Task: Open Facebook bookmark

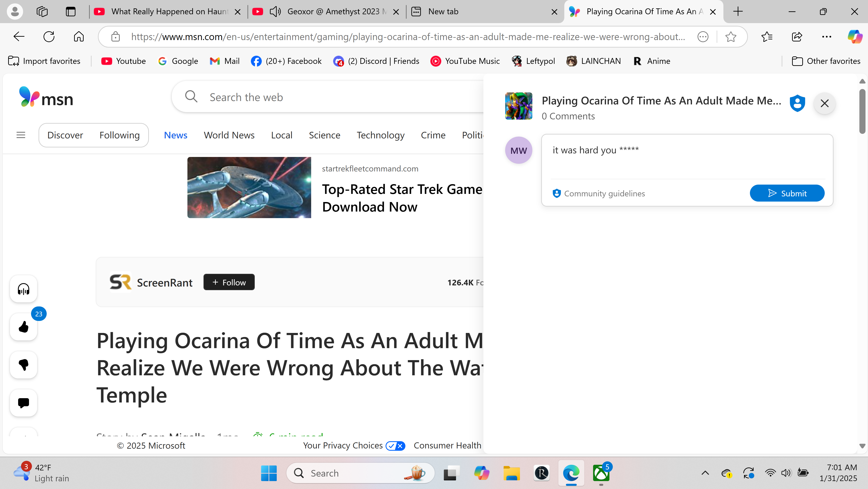Action: point(286,61)
